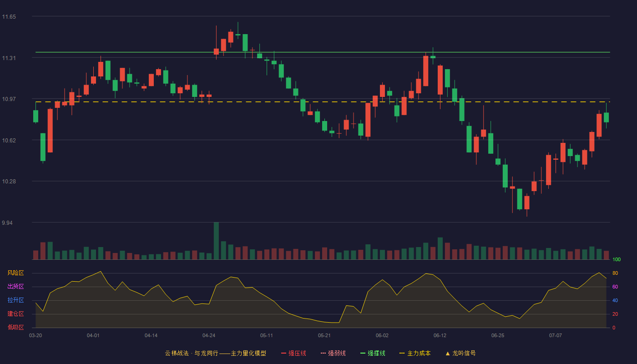
Task: Click the 06-12 date axis label
Action: (x=440, y=335)
